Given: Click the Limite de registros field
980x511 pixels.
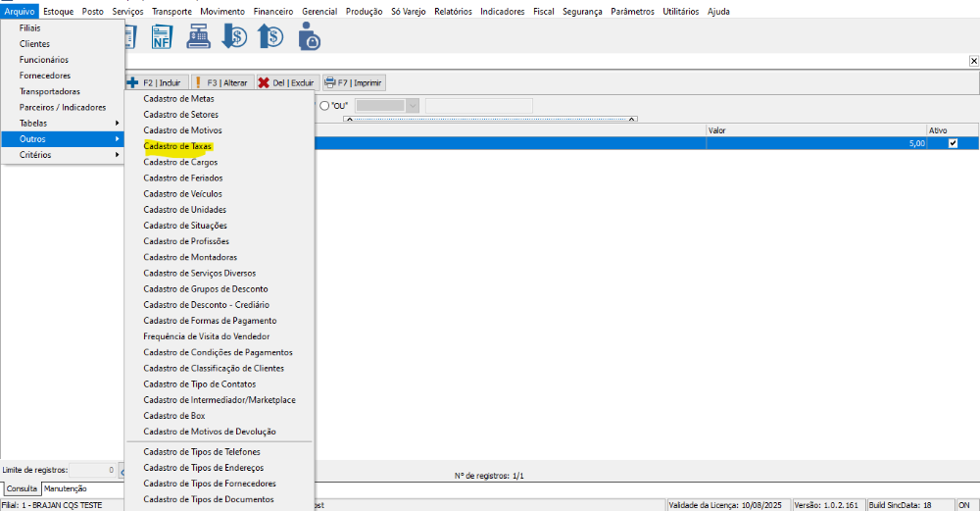Looking at the screenshot, I should [92, 471].
